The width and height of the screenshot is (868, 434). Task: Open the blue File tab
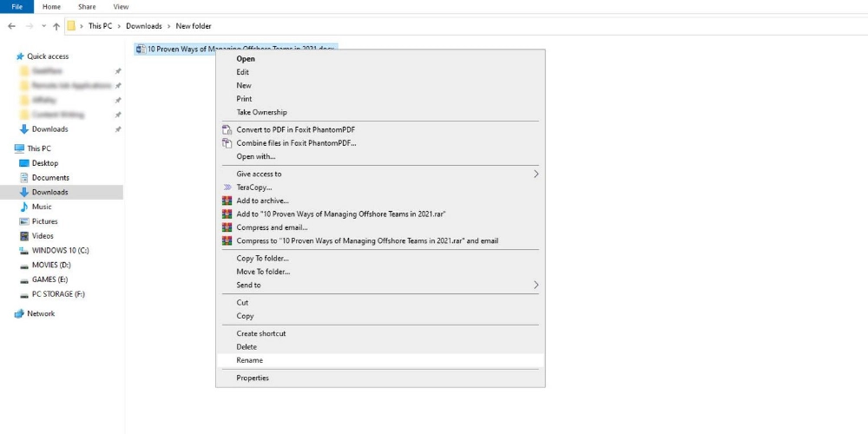16,6
